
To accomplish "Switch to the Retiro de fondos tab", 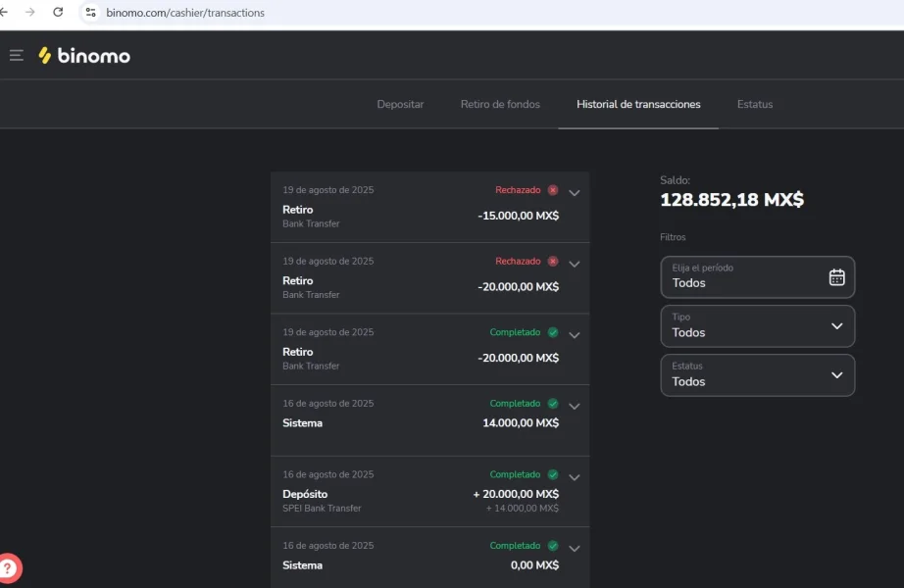I will [x=500, y=104].
